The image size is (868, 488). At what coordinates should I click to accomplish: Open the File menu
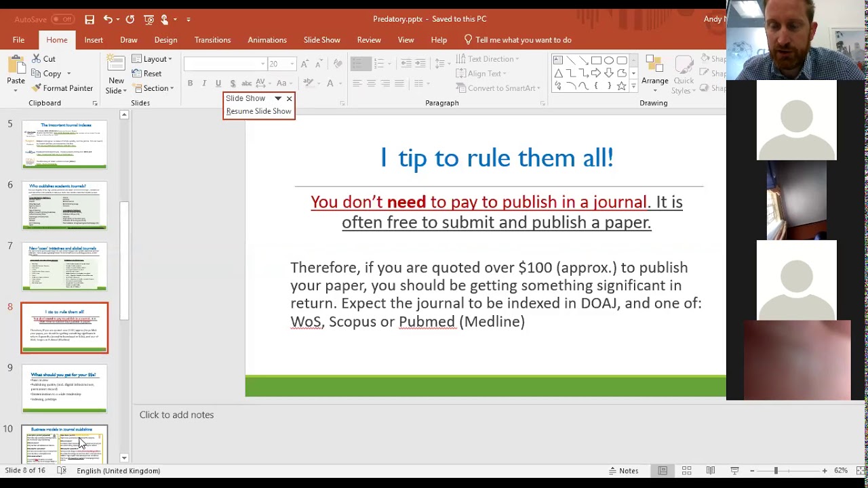(18, 40)
